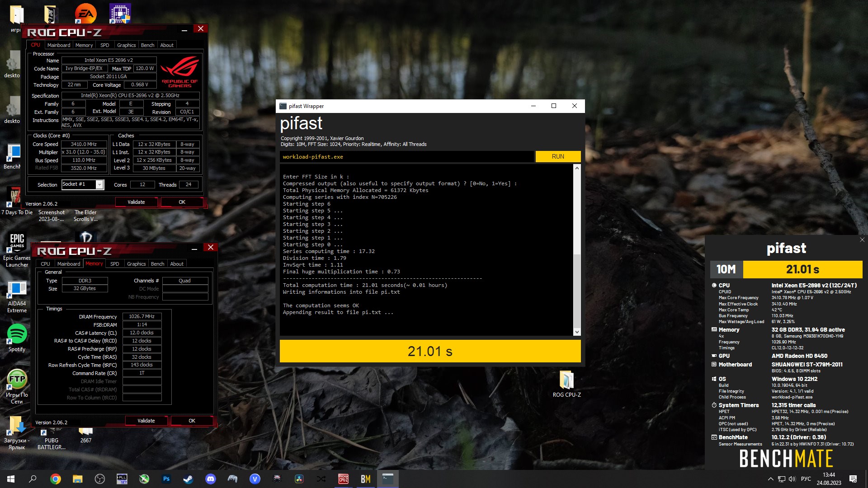Screen dimensions: 868x488
Task: Switch input language via РУС indicator
Action: 806,479
